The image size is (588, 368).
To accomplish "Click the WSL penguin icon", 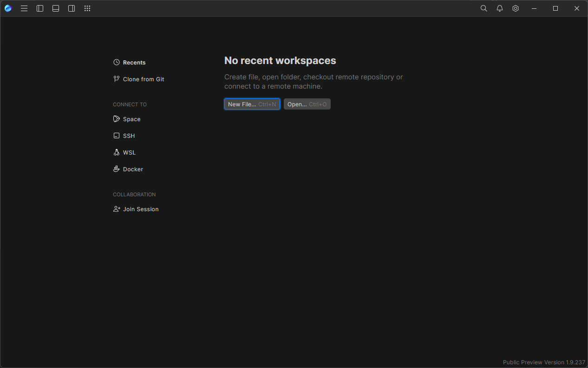I will point(117,152).
